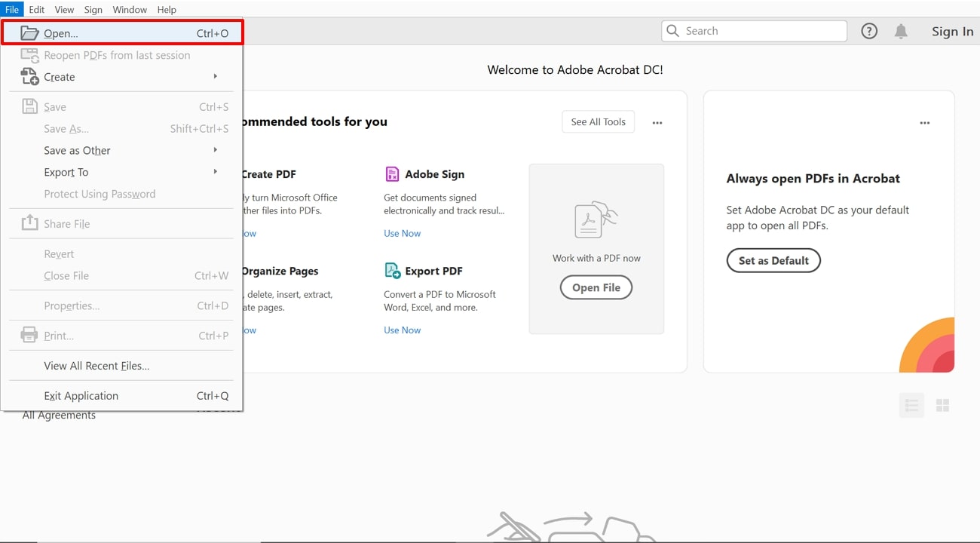The image size is (980, 543).
Task: Click the See All Tools button
Action: [x=599, y=122]
